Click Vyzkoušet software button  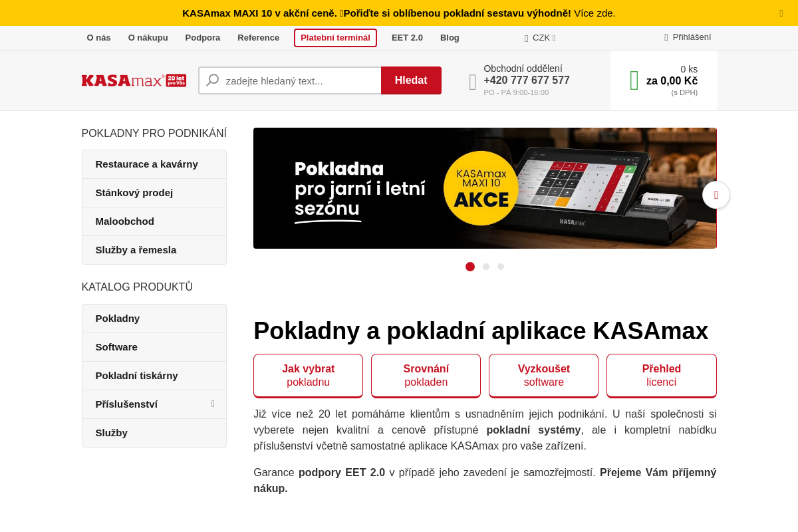tap(543, 376)
